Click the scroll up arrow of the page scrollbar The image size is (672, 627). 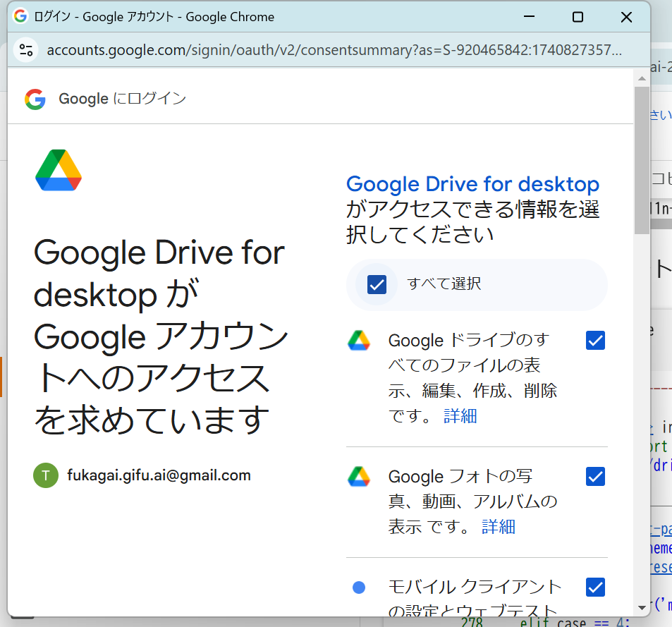[x=642, y=78]
